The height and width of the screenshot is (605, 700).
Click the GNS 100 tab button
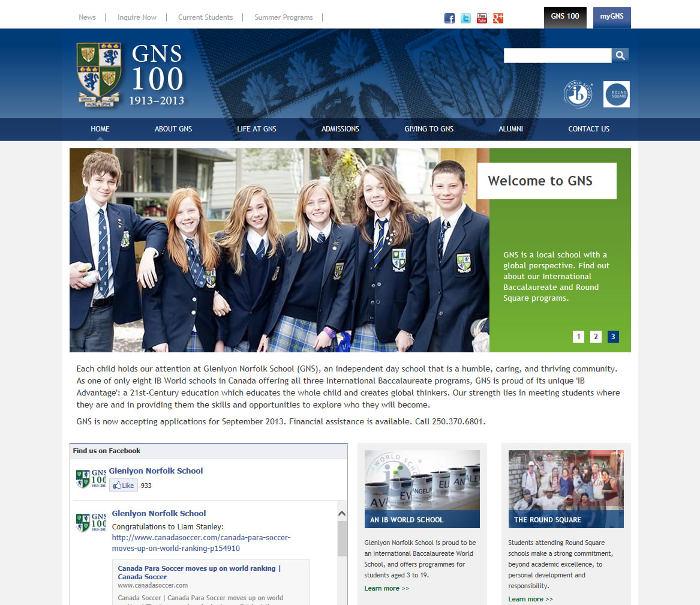pos(565,18)
